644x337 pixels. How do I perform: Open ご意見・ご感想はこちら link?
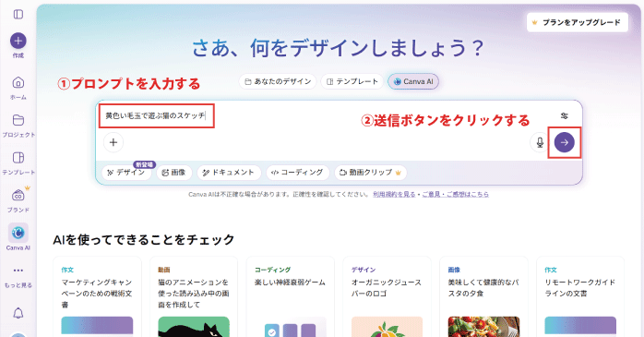[456, 194]
